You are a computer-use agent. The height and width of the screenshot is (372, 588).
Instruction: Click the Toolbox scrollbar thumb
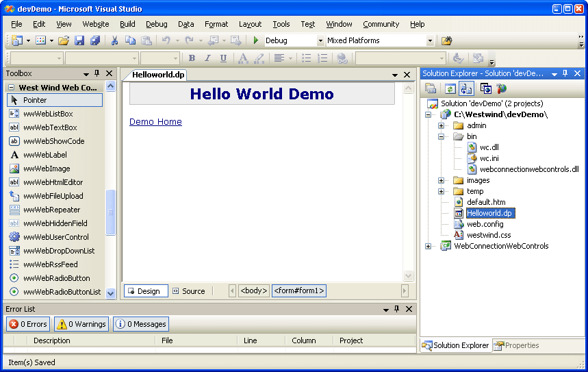[x=110, y=212]
